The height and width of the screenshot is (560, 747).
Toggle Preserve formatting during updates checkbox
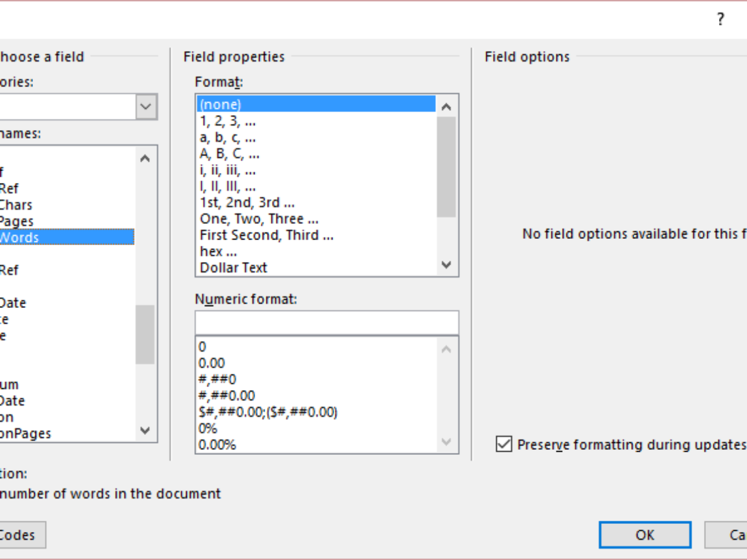[504, 445]
